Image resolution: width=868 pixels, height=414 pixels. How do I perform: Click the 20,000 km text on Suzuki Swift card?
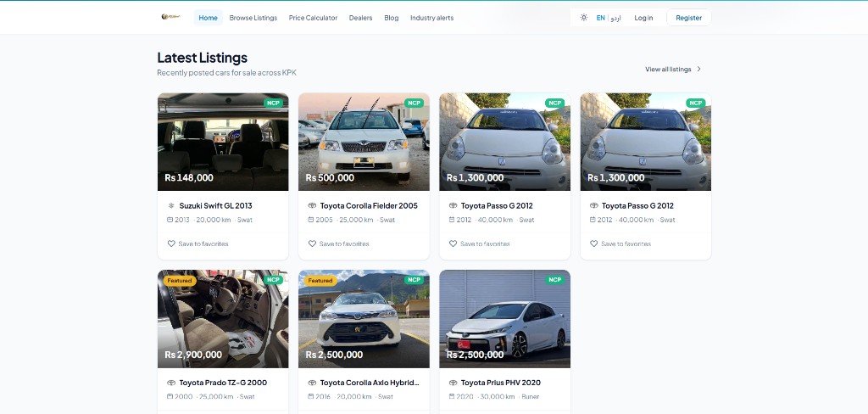pyautogui.click(x=213, y=220)
